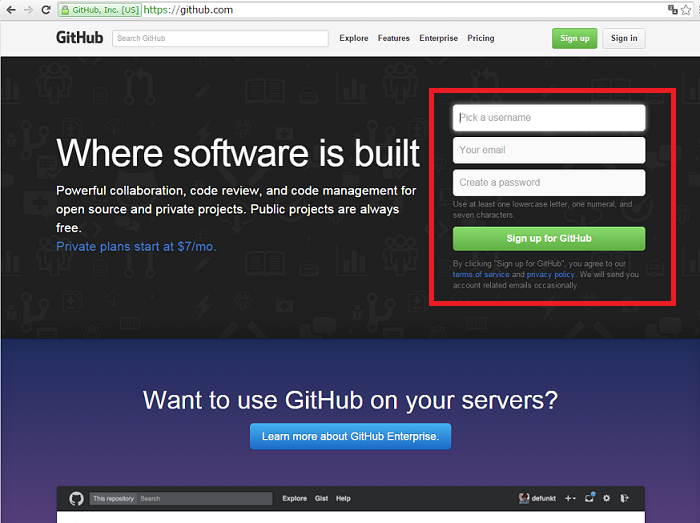Reload the page with the refresh icon
The image size is (700, 523).
[46, 10]
